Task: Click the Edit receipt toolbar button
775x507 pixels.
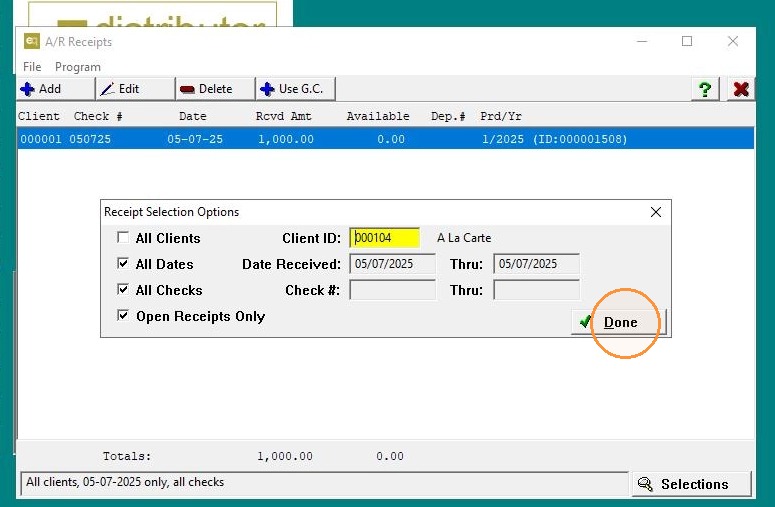Action: point(135,89)
